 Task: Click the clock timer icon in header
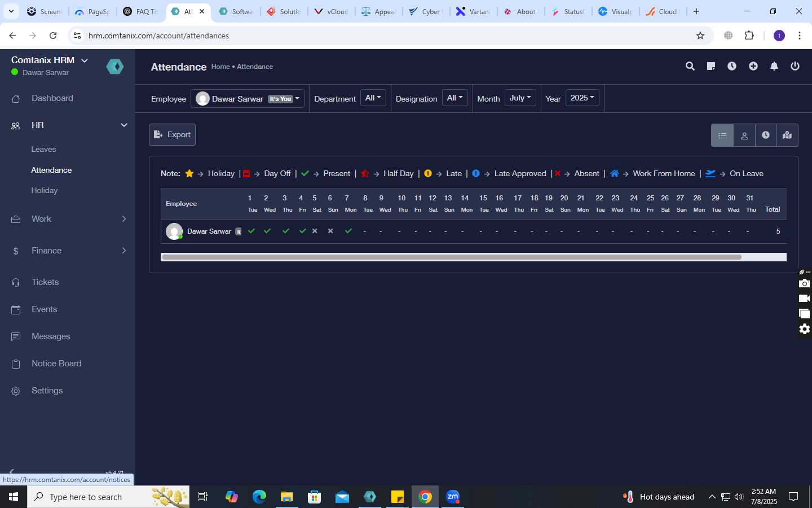[x=732, y=66]
